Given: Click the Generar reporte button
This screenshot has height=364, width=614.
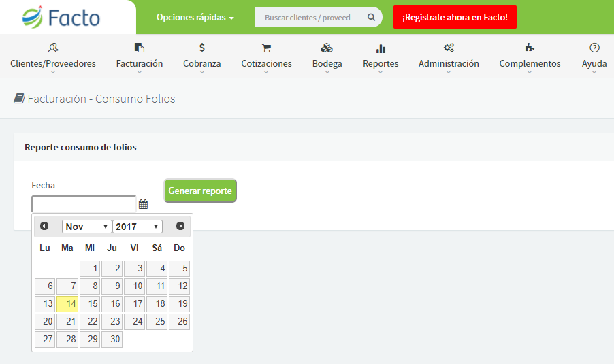Looking at the screenshot, I should 200,191.
